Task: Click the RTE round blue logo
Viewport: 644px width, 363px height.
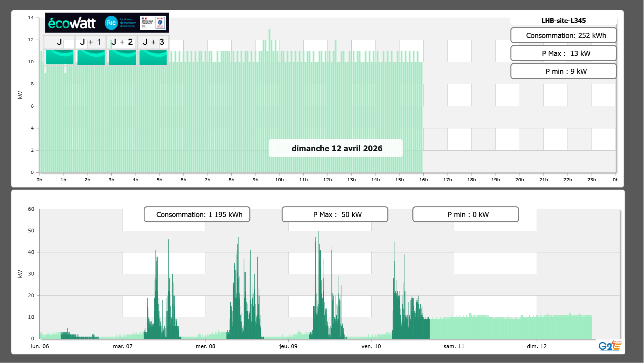Action: coord(111,23)
